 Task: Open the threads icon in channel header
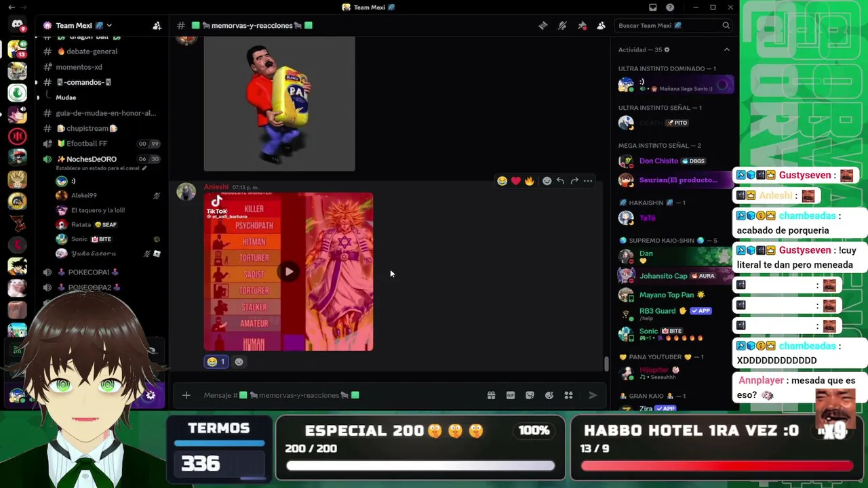[x=542, y=26]
